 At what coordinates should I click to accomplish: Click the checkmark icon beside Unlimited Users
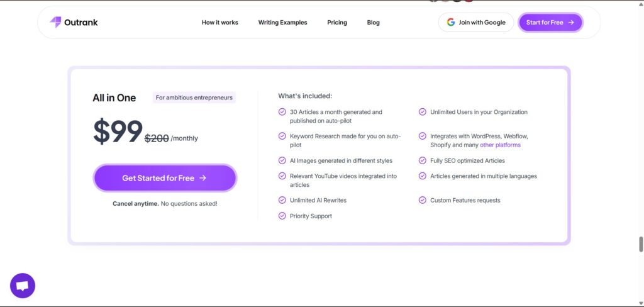point(422,112)
